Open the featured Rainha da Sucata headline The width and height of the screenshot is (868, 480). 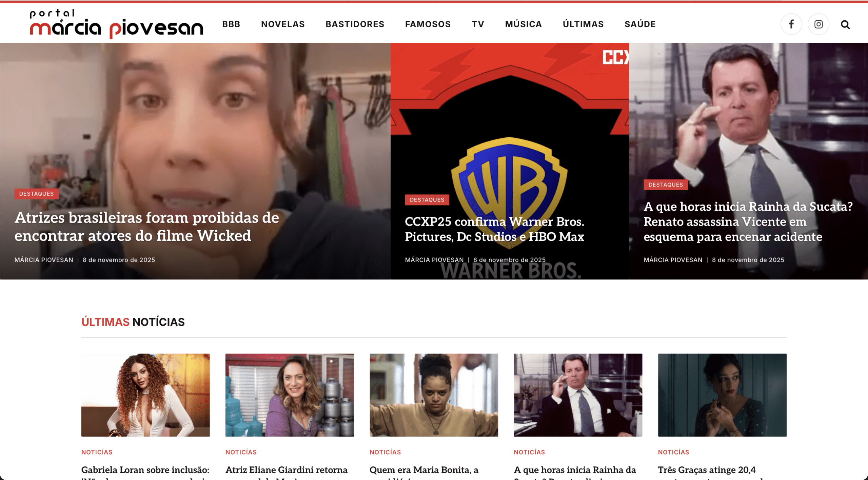748,221
